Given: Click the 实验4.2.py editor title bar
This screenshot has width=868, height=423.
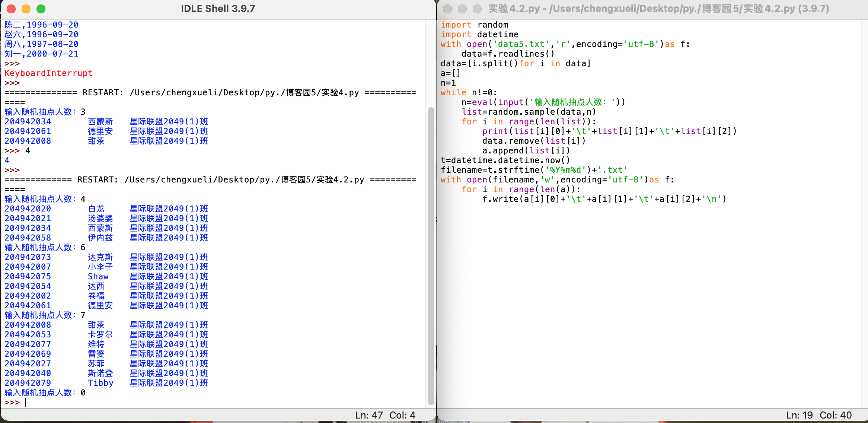Looking at the screenshot, I should click(x=658, y=9).
